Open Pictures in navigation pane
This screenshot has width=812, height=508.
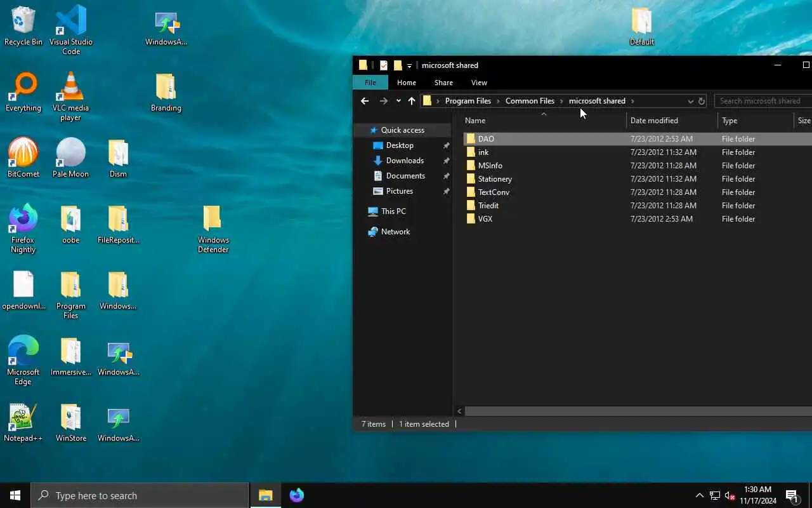coord(400,191)
